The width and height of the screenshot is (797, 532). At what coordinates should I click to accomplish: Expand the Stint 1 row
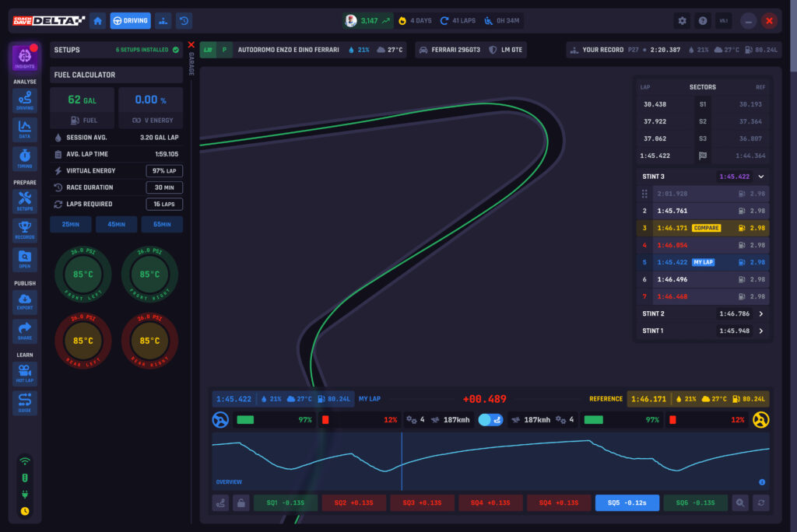pyautogui.click(x=760, y=331)
